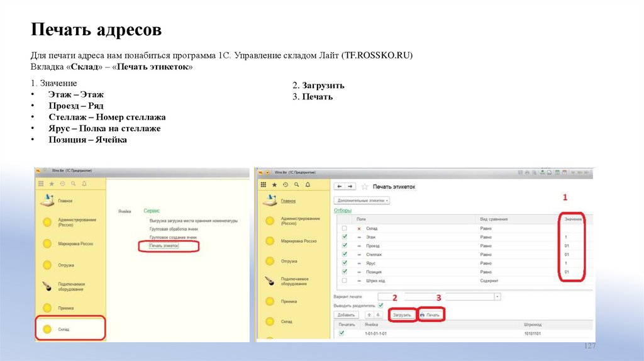Go back with the left arrow button
Image resolution: width=644 pixels, height=361 pixels.
pyautogui.click(x=339, y=186)
